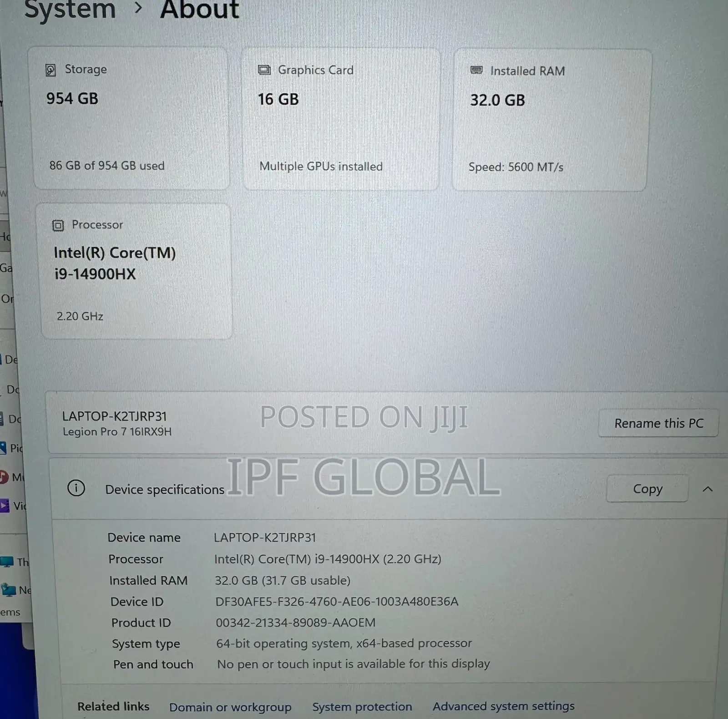Go back to System breadcrumb
Image resolution: width=728 pixels, height=719 pixels.
[70, 9]
